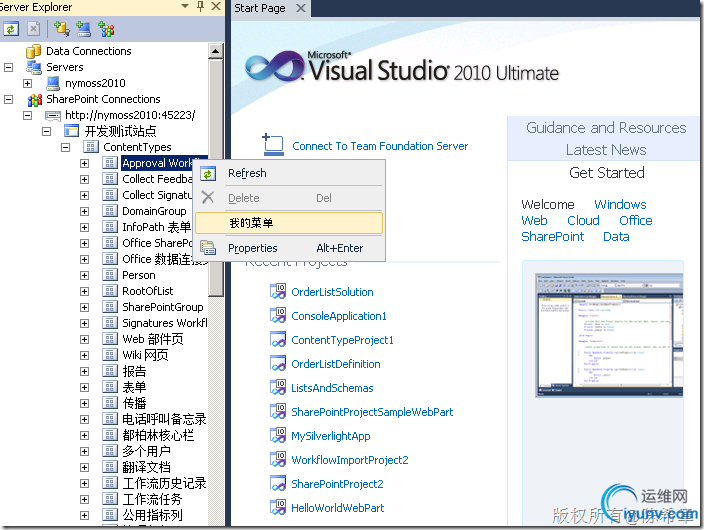Open the Windows get-started category
The image size is (704, 530).
[620, 205]
